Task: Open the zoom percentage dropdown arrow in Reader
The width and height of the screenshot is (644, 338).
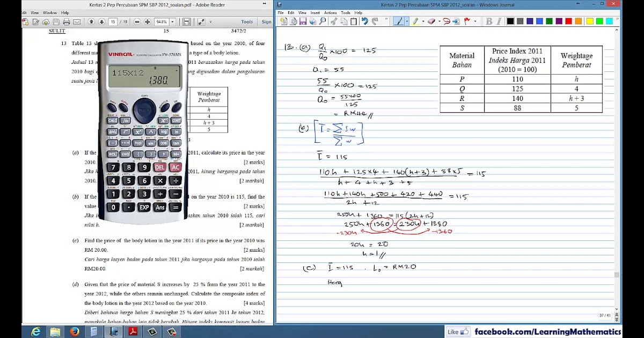Action: (172, 22)
